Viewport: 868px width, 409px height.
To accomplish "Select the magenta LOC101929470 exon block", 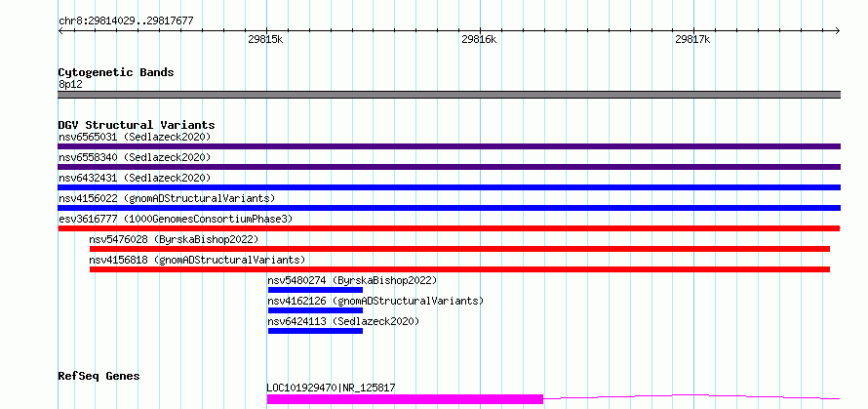I will click(x=405, y=399).
